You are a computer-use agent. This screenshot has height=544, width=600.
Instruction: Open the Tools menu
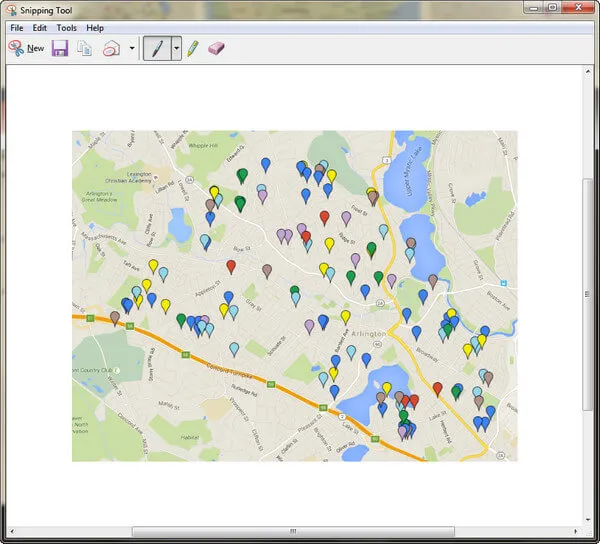pos(67,28)
